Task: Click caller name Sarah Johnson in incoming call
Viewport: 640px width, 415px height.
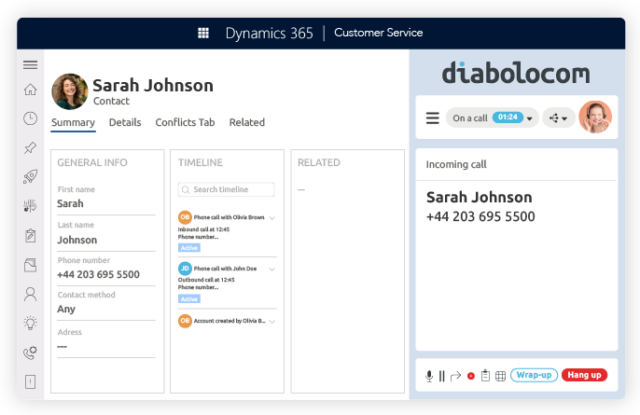Action: [479, 198]
